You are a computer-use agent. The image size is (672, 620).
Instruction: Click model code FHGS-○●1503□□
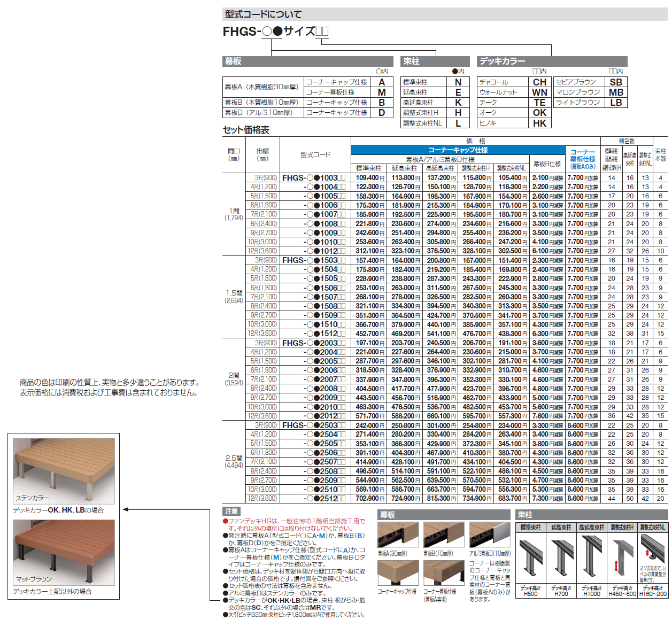pos(314,260)
